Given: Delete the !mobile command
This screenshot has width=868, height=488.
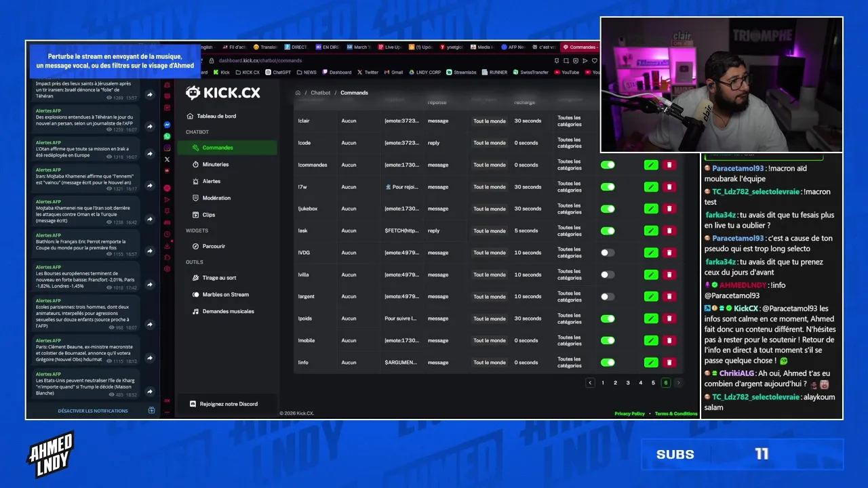Looking at the screenshot, I should [x=669, y=340].
